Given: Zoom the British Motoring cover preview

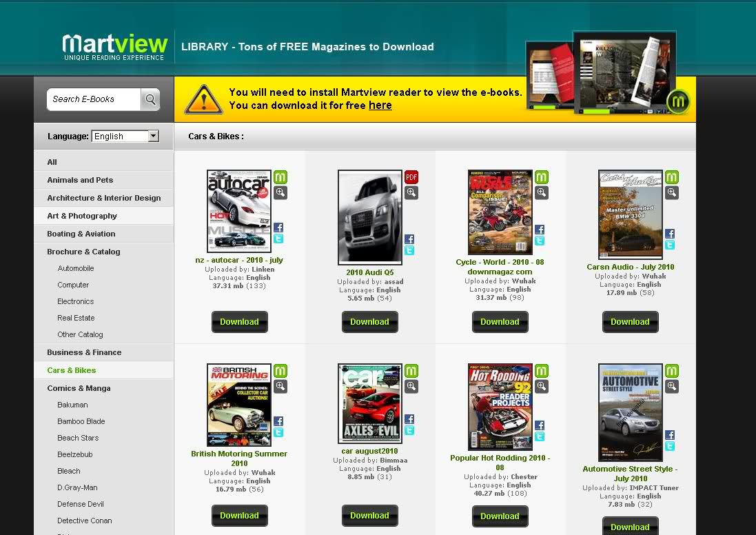Looking at the screenshot, I should tap(280, 386).
